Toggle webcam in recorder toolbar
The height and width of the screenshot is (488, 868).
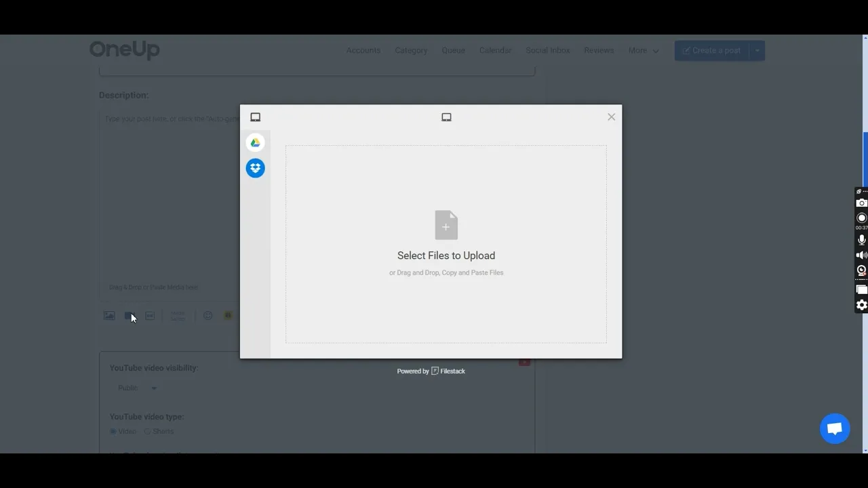(x=862, y=270)
